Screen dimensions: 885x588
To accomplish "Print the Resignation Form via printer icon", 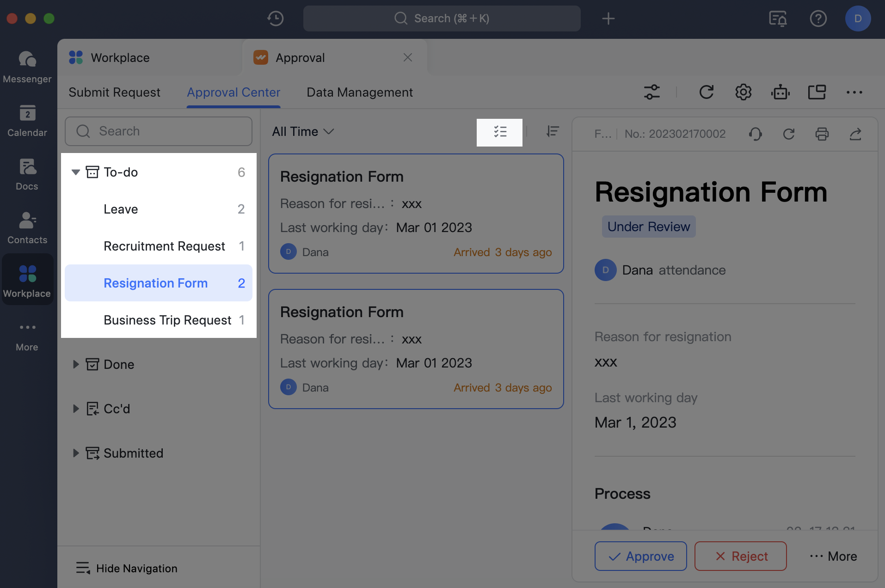I will (x=823, y=134).
